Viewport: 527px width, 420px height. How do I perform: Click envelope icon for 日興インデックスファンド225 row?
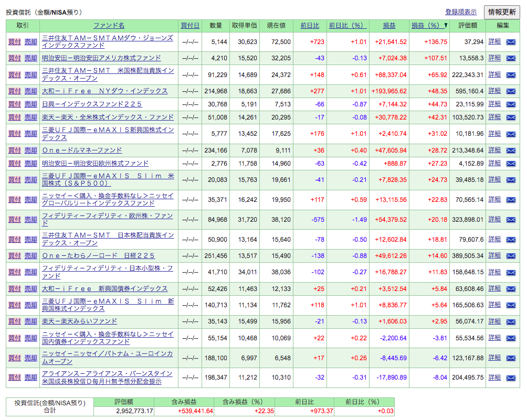click(511, 104)
